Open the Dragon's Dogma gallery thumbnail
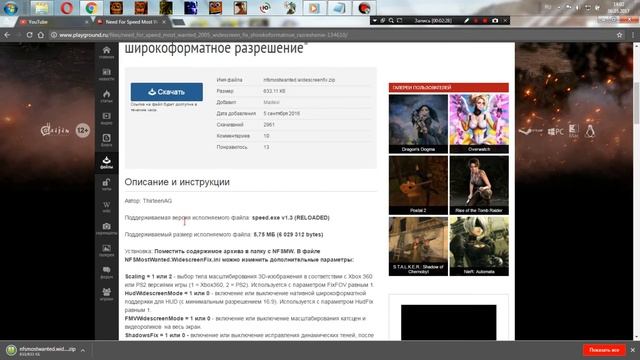The image size is (640, 360). click(x=418, y=124)
